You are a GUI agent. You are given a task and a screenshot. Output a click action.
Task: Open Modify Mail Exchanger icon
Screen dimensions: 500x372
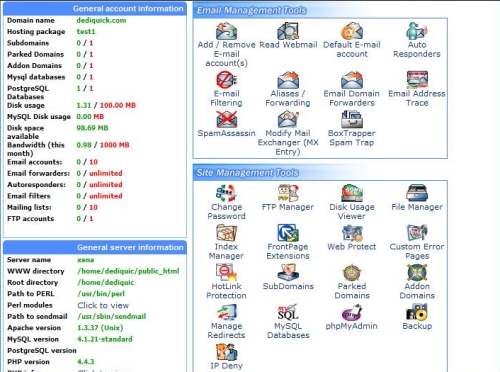pos(288,119)
